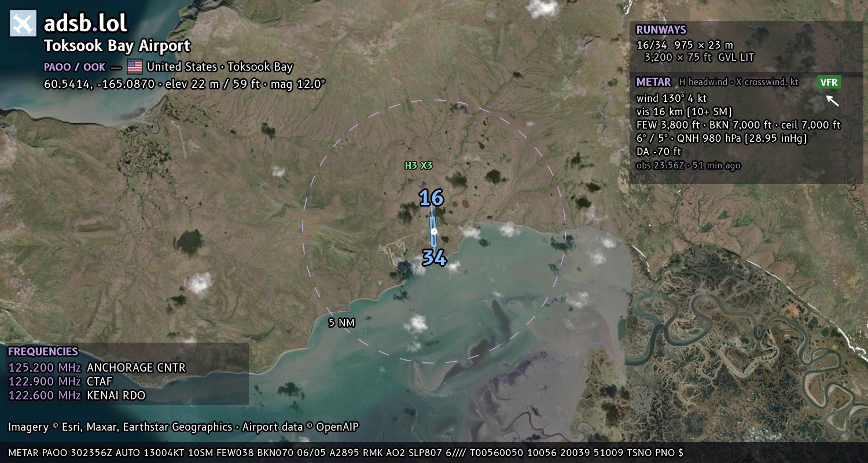Click the wind direction arrow icon
868x463 pixels.
pos(832,101)
